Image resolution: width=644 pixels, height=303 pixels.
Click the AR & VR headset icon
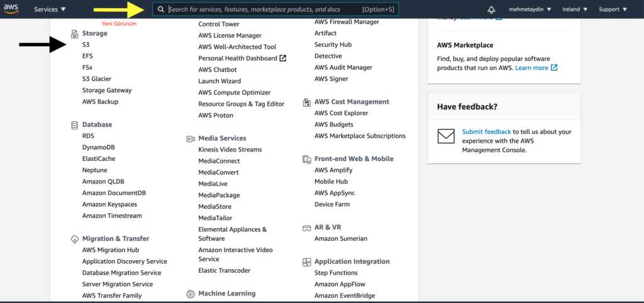[x=306, y=228]
